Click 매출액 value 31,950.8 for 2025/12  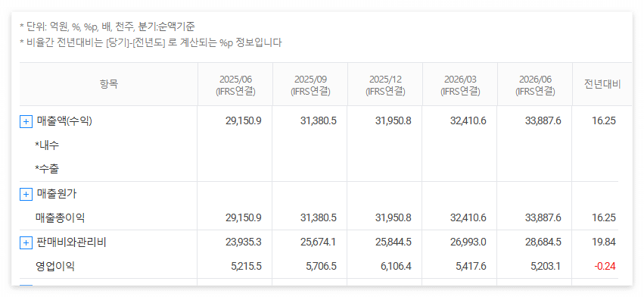394,121
